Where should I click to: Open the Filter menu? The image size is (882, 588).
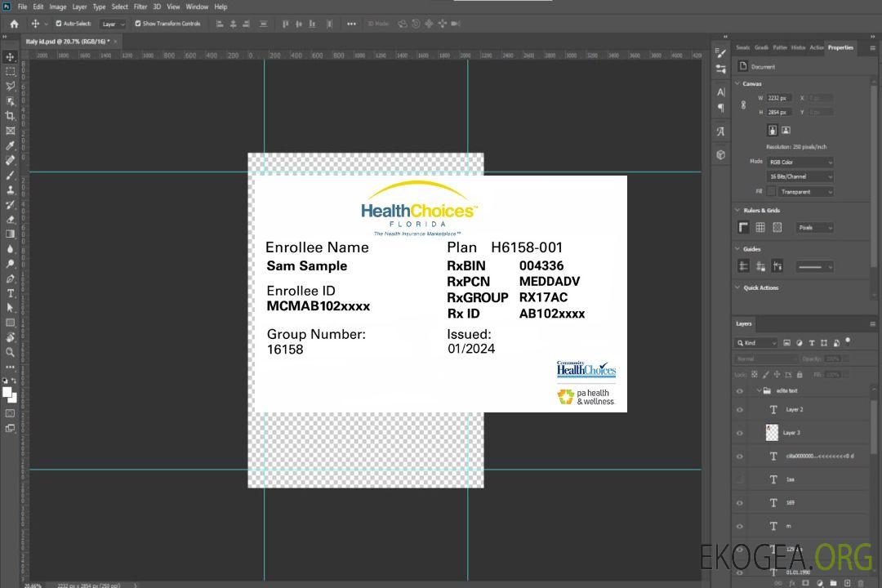coord(140,7)
